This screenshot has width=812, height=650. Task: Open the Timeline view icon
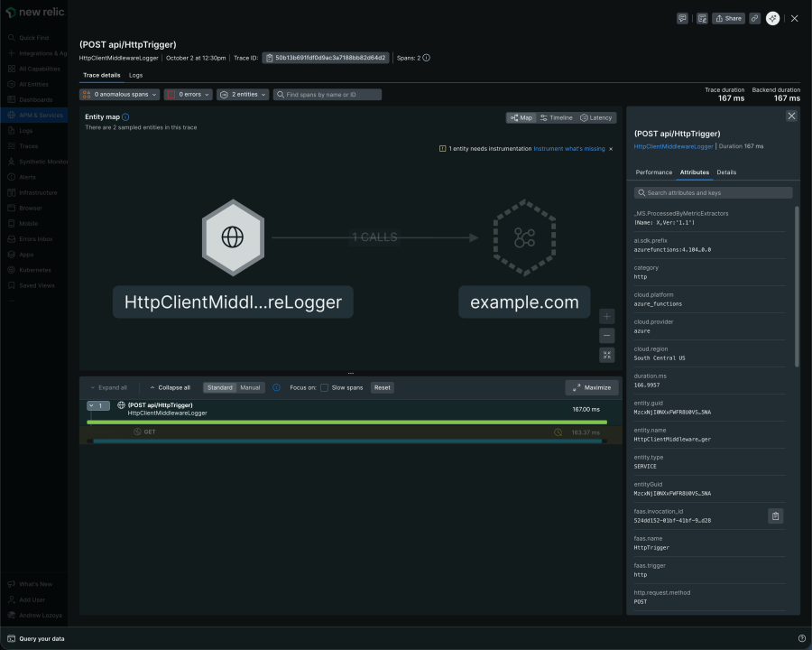click(558, 117)
